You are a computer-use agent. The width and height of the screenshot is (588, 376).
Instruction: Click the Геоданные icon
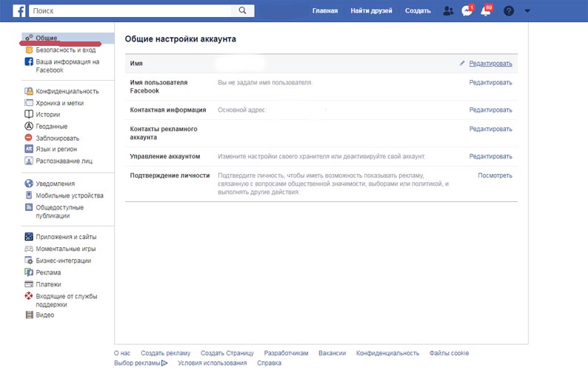click(29, 126)
